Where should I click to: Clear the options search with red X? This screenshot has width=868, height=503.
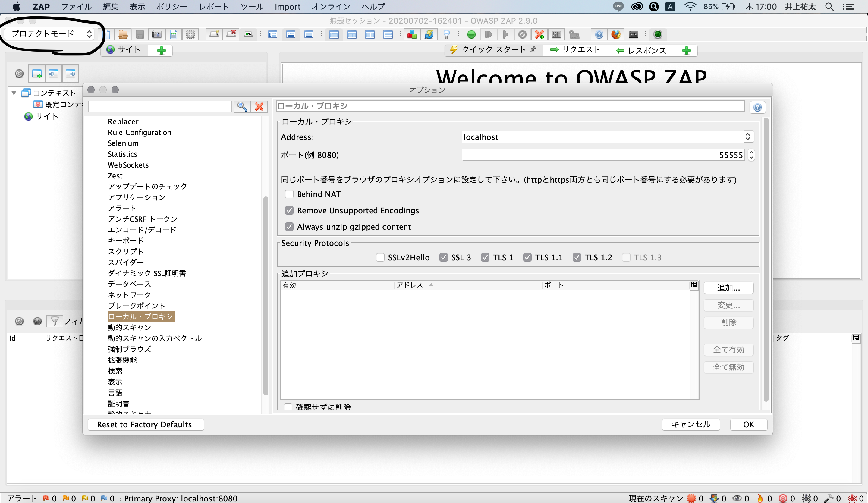pos(259,107)
